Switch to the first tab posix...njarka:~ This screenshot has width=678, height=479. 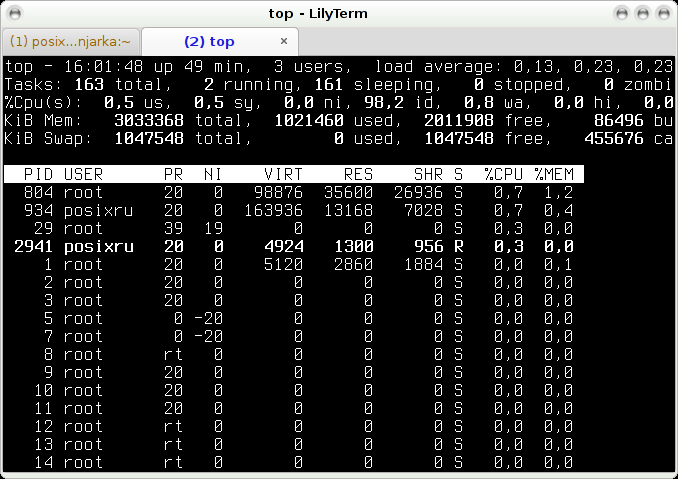pos(70,42)
